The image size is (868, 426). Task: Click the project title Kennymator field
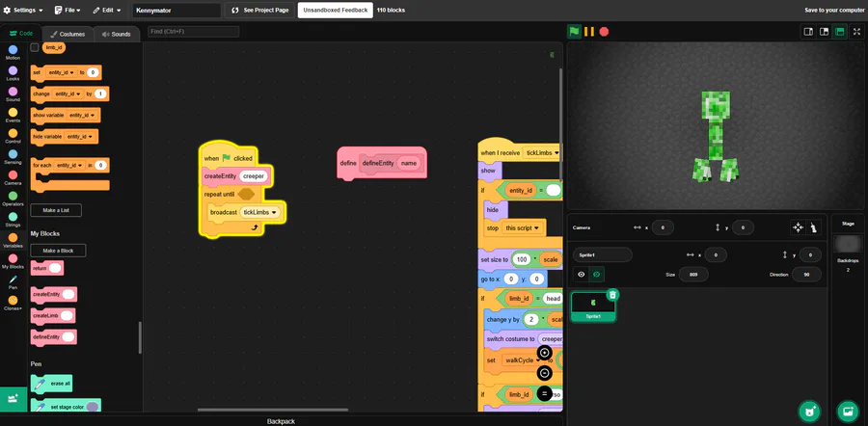tap(176, 10)
